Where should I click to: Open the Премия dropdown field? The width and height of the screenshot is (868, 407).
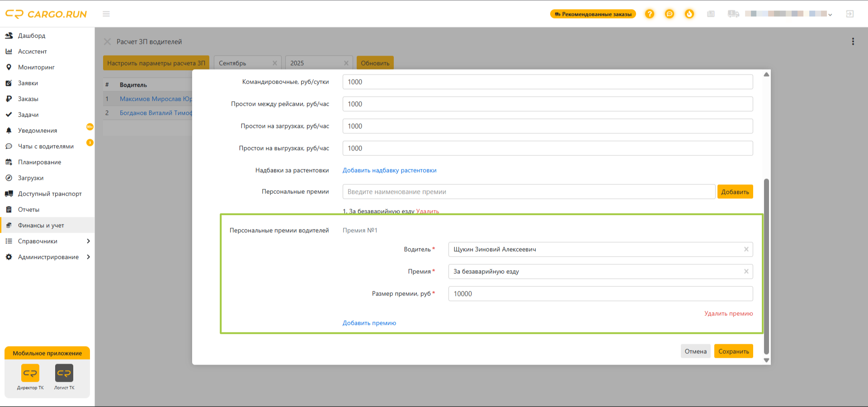tap(600, 271)
